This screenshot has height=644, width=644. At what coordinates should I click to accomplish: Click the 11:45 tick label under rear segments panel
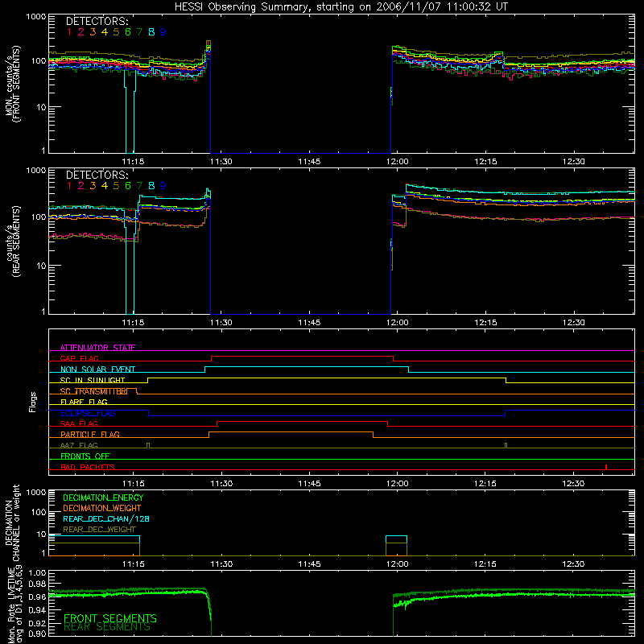coord(309,323)
